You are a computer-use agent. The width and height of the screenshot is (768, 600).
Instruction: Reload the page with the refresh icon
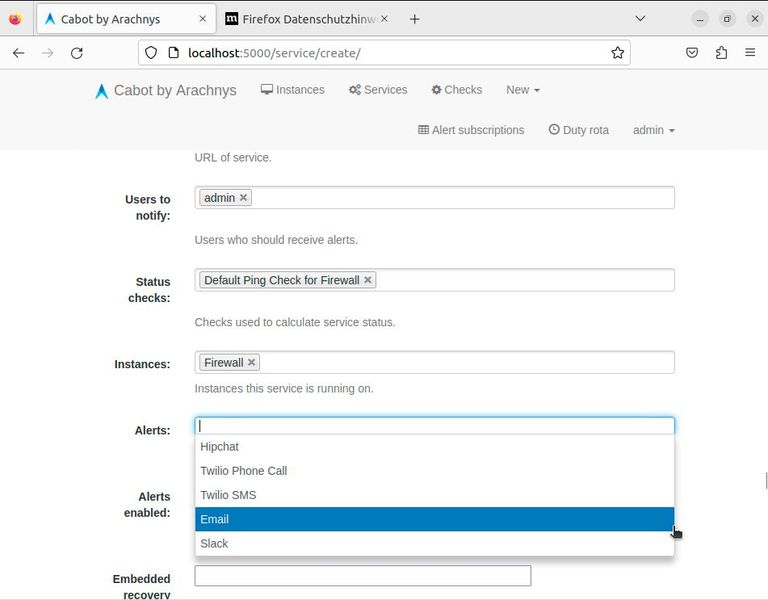click(x=76, y=53)
